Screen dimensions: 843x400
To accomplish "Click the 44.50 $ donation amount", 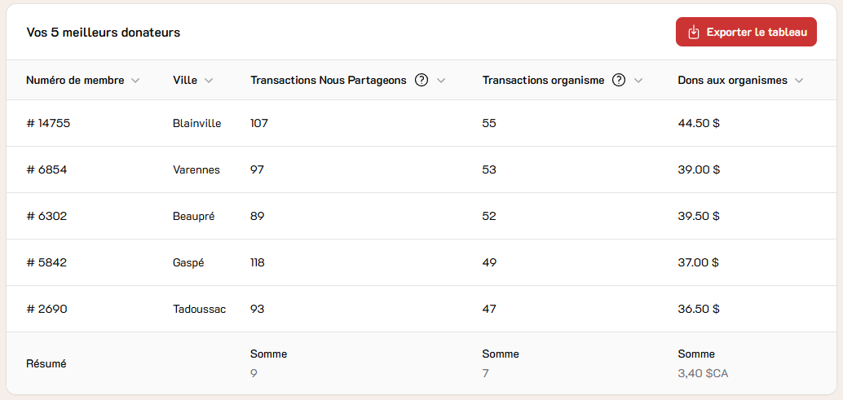I will 699,123.
